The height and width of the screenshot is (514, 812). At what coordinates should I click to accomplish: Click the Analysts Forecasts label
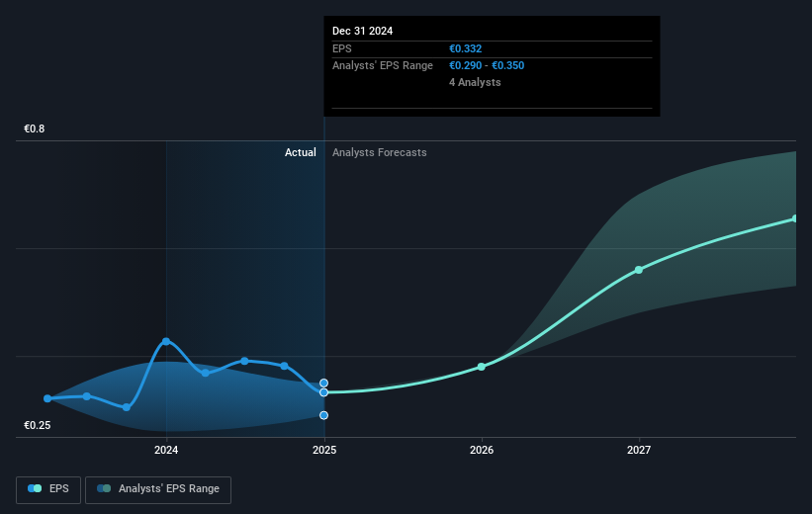380,152
